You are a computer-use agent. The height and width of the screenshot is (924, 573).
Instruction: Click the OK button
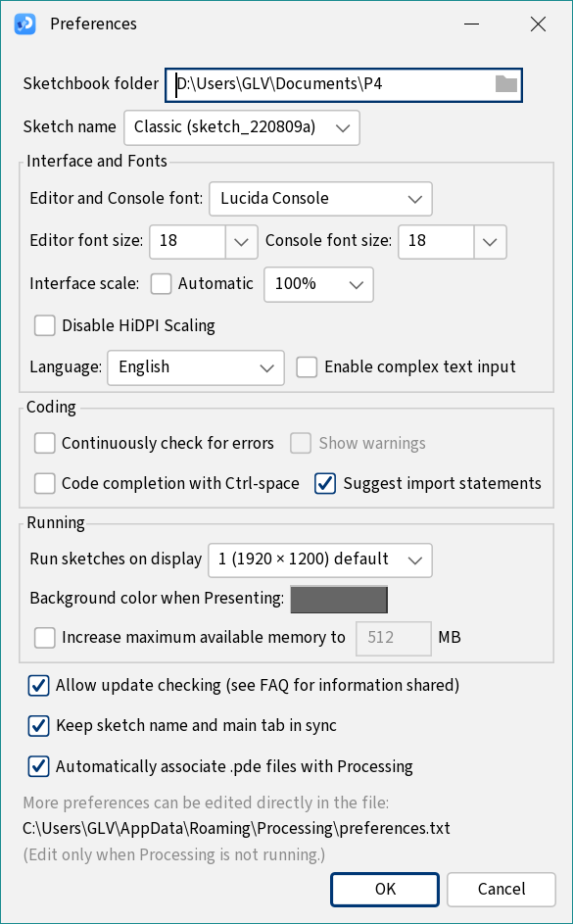click(x=385, y=890)
